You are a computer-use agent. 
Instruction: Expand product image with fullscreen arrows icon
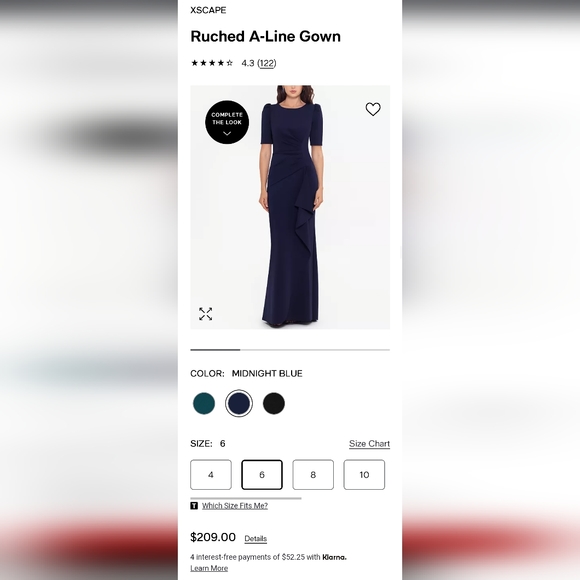tap(205, 314)
